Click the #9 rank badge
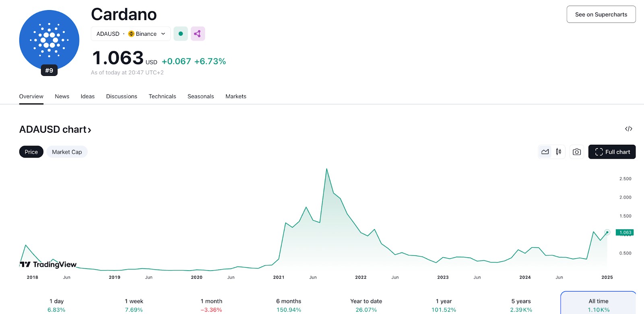The image size is (644, 314). pyautogui.click(x=49, y=70)
